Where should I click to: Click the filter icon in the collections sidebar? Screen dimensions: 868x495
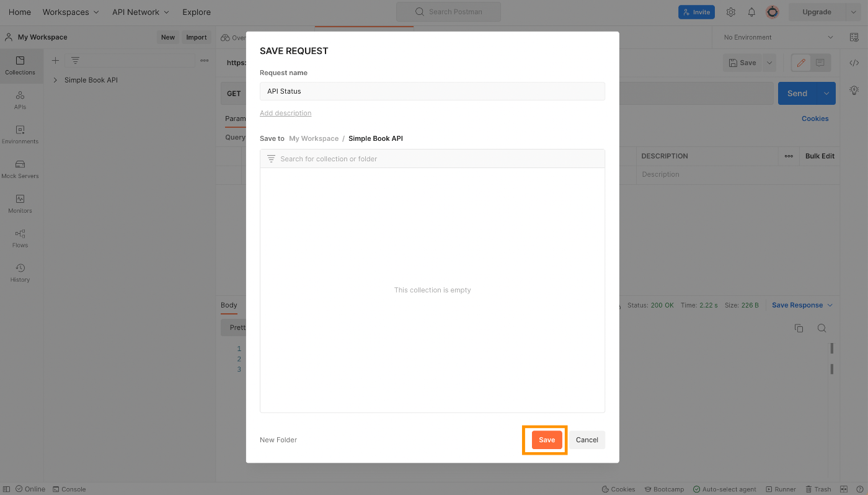point(75,60)
